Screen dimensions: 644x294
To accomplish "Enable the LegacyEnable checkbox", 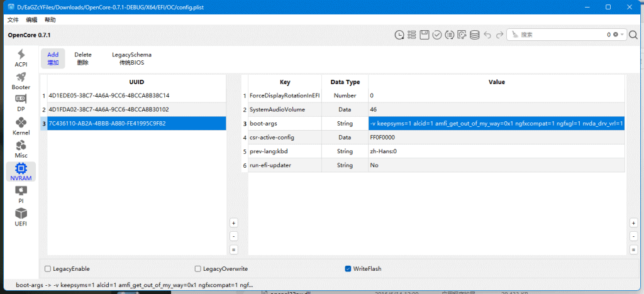I will (x=48, y=269).
